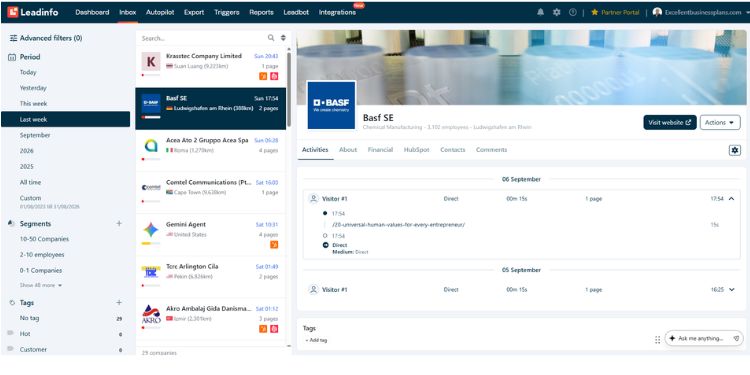Open the Reports section

[261, 12]
